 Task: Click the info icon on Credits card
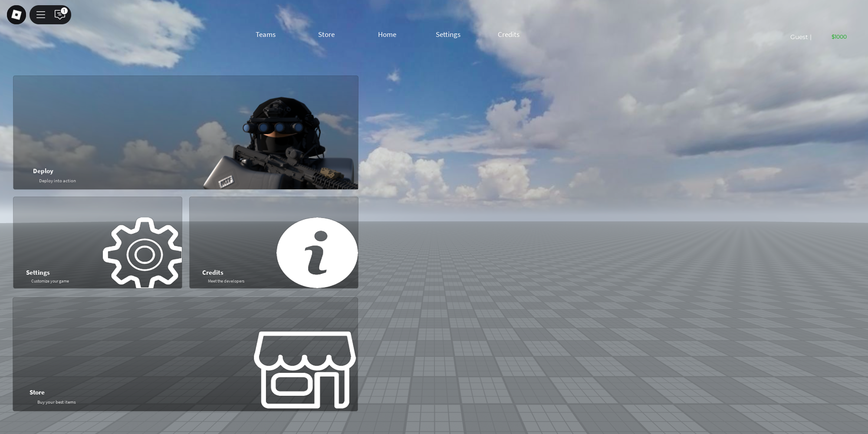pyautogui.click(x=317, y=253)
